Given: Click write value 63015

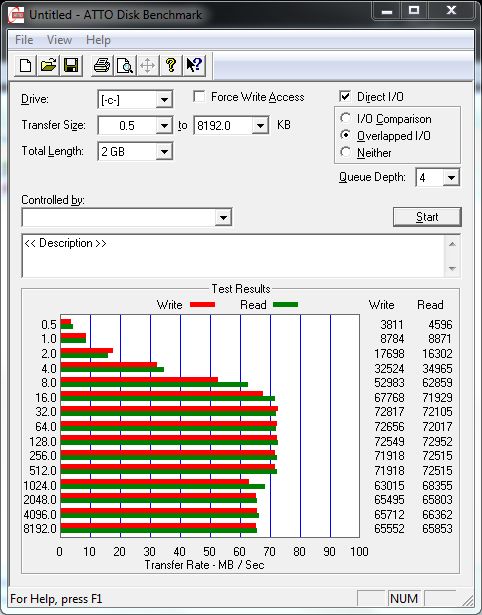Looking at the screenshot, I should click(x=389, y=486).
